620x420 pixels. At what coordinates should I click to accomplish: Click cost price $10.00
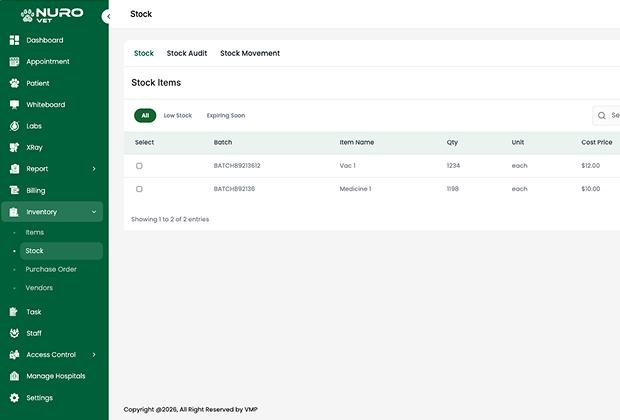tap(591, 189)
